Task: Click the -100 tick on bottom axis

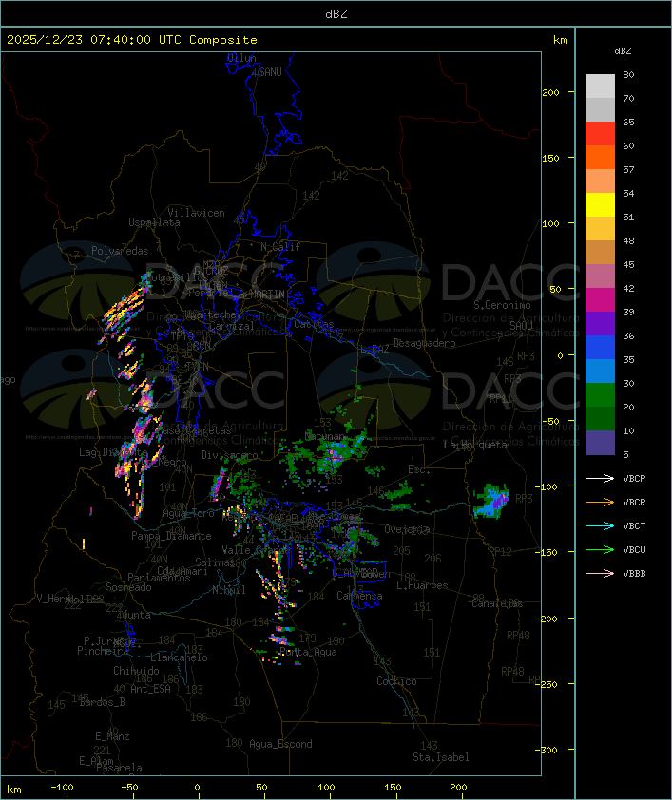Action: pos(62,788)
